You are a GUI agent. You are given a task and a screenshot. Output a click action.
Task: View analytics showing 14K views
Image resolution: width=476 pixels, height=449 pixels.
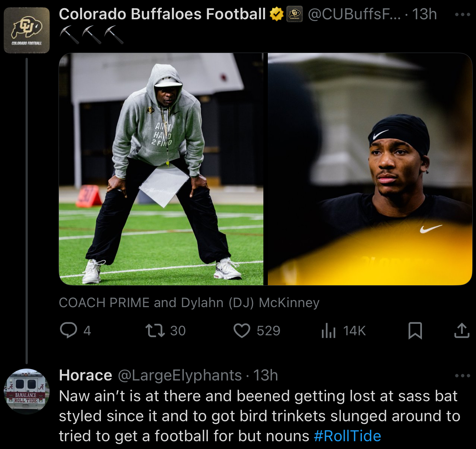[x=329, y=330]
